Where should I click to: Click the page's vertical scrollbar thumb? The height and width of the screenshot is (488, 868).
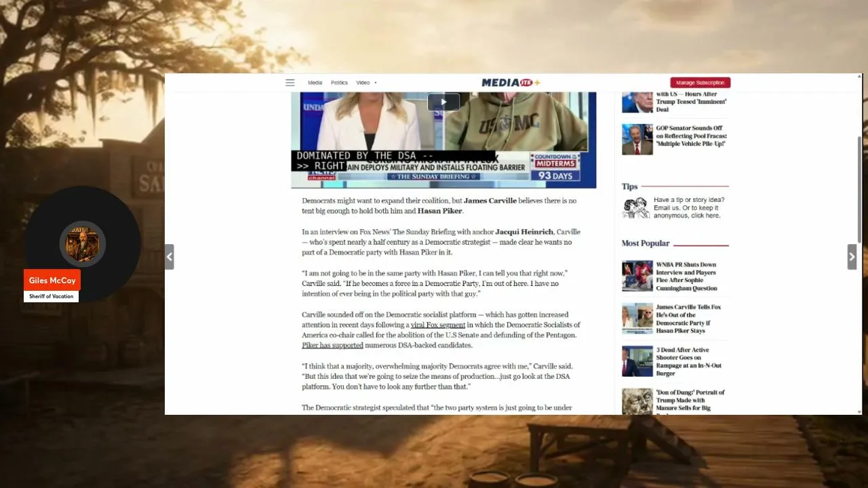(860, 188)
